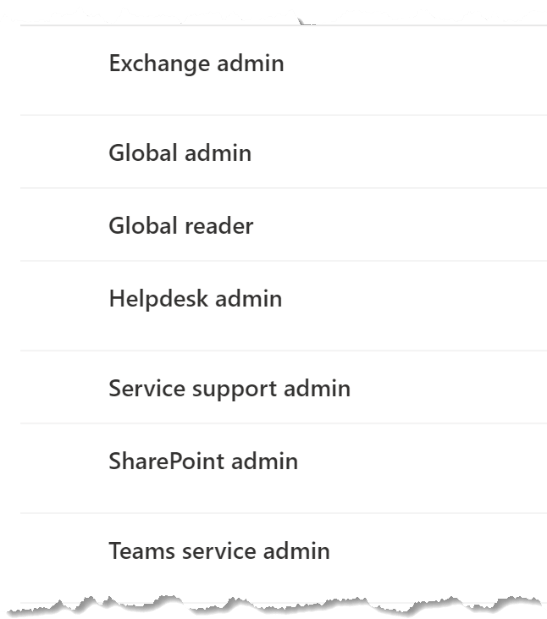Click the Global admin list row

point(283,152)
